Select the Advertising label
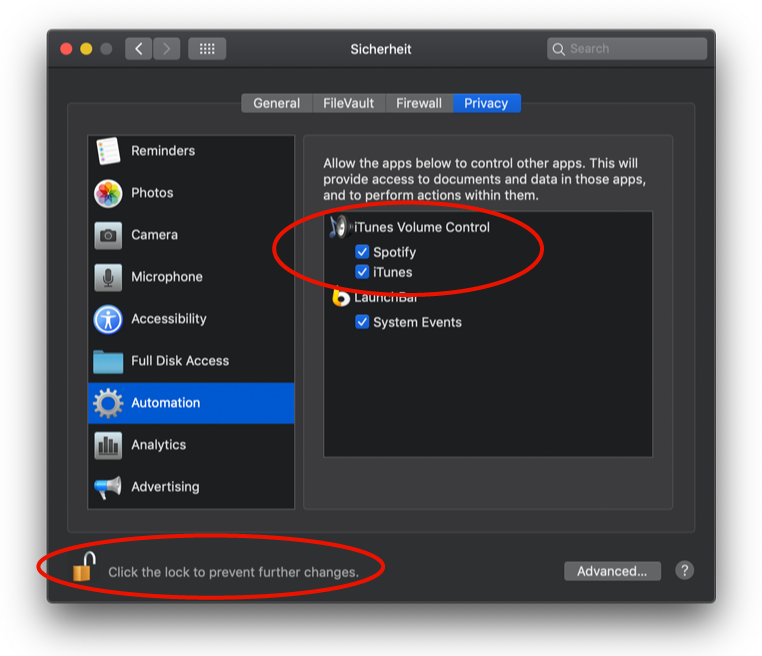 point(165,487)
